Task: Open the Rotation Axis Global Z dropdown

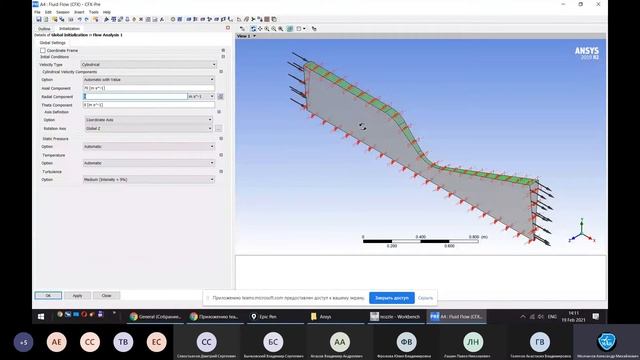Action: 149,128
